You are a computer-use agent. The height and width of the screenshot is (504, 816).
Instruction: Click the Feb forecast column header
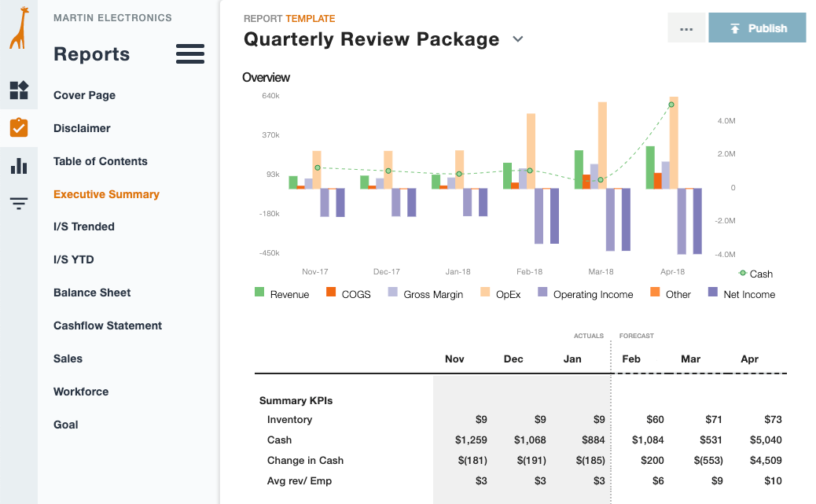click(632, 359)
